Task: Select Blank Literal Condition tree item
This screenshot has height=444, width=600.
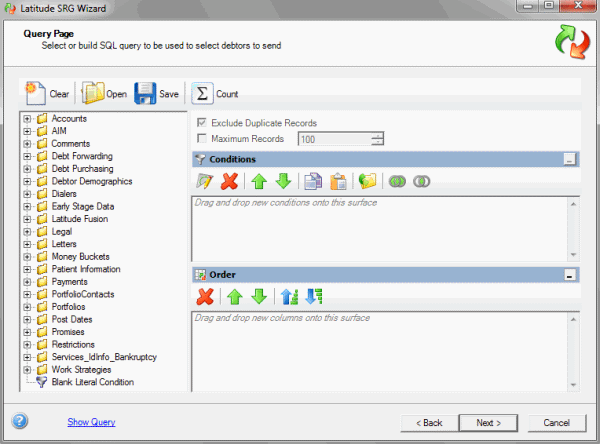Action: tap(93, 382)
